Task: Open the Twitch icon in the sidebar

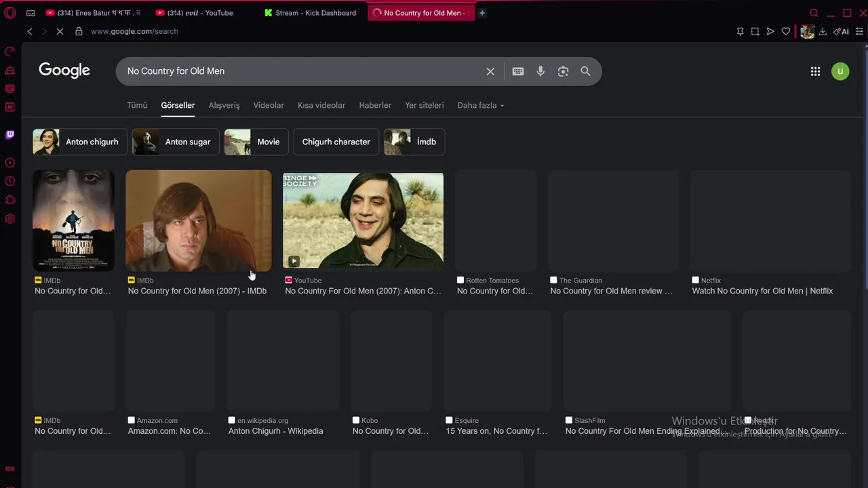Action: [x=10, y=135]
